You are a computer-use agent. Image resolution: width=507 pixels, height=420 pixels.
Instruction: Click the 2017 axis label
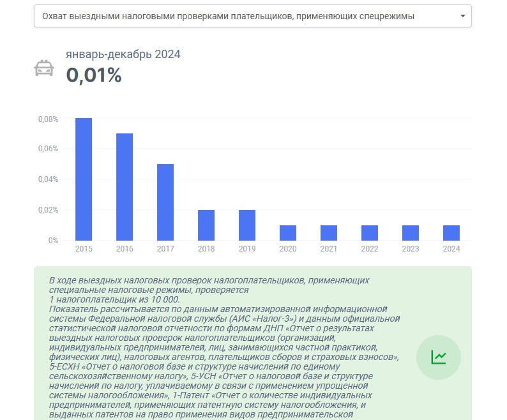(165, 249)
